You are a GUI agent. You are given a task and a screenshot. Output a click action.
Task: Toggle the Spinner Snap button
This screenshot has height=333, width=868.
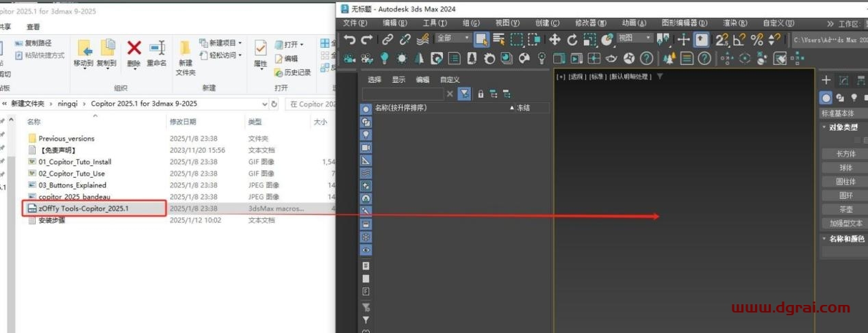pyautogui.click(x=774, y=39)
